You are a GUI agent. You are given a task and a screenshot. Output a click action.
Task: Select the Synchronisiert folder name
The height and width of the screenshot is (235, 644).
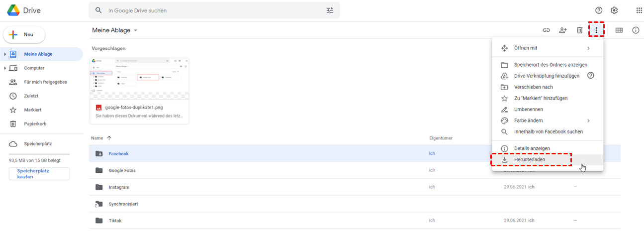123,204
